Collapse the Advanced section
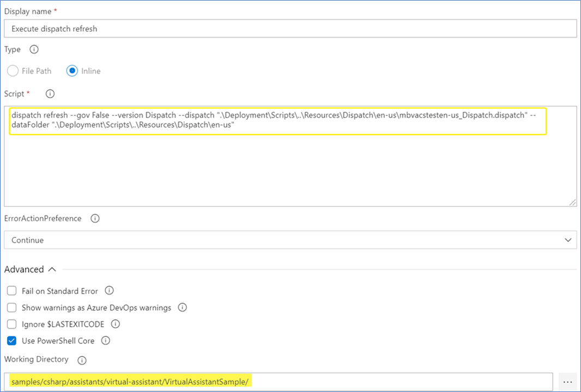 [31, 269]
